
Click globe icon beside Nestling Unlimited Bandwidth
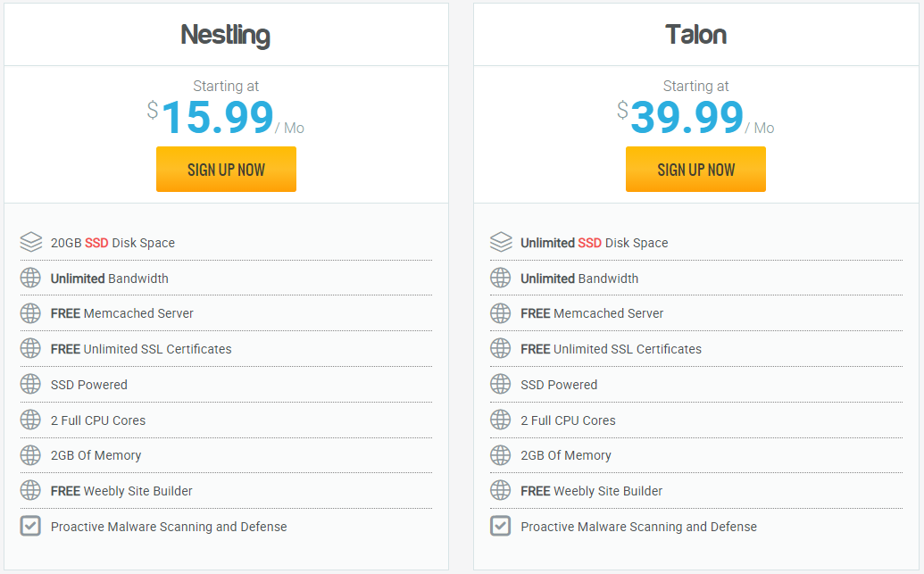pos(31,278)
